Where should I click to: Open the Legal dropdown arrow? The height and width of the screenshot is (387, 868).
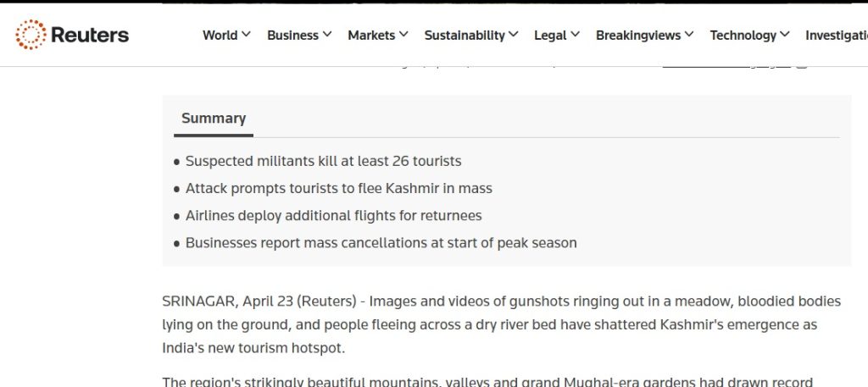tap(576, 35)
